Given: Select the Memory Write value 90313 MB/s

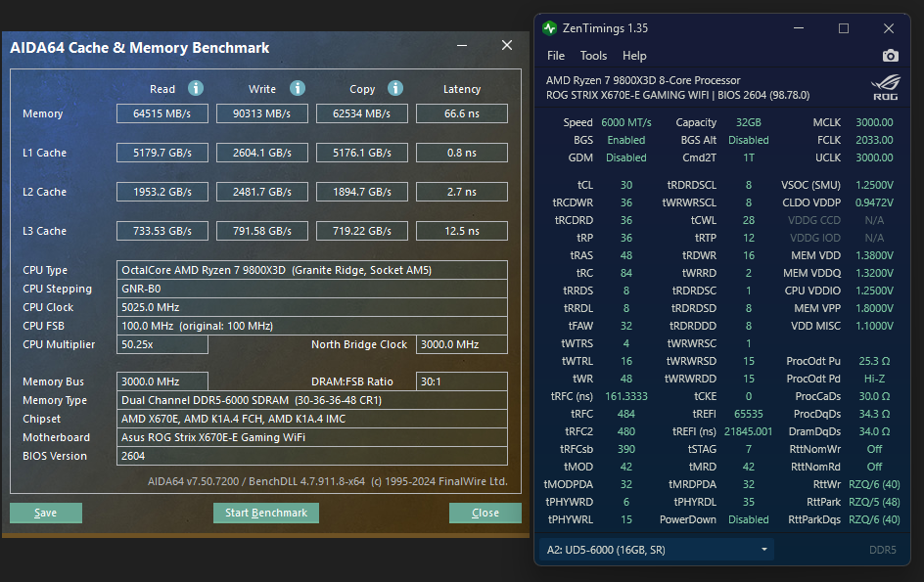Looking at the screenshot, I should point(261,113).
